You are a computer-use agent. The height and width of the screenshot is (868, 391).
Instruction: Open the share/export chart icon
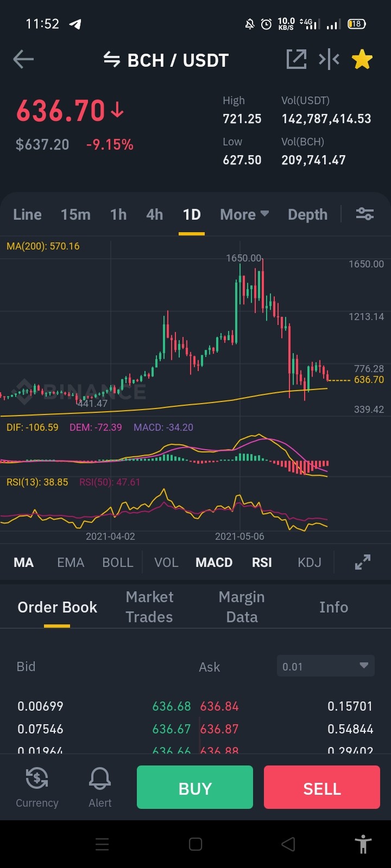point(297,59)
